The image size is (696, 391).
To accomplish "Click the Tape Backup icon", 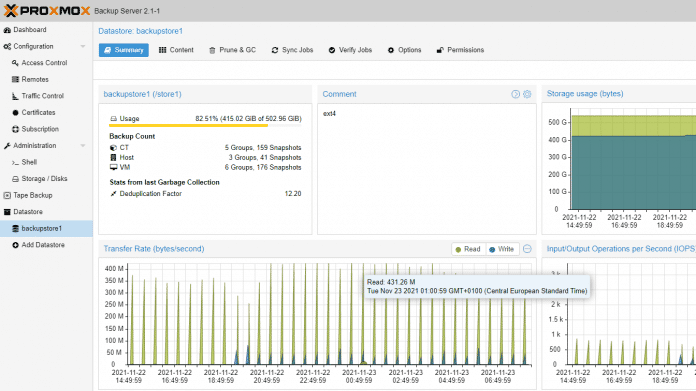I will click(7, 195).
